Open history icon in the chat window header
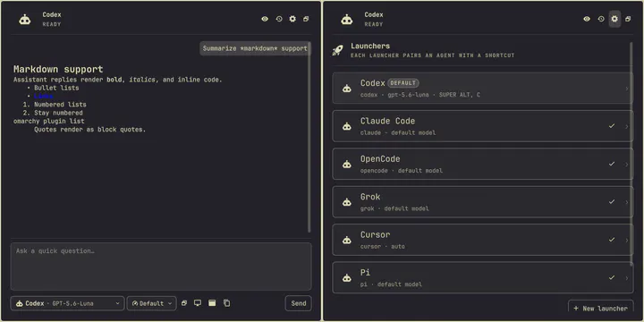The height and width of the screenshot is (322, 644). coord(279,19)
